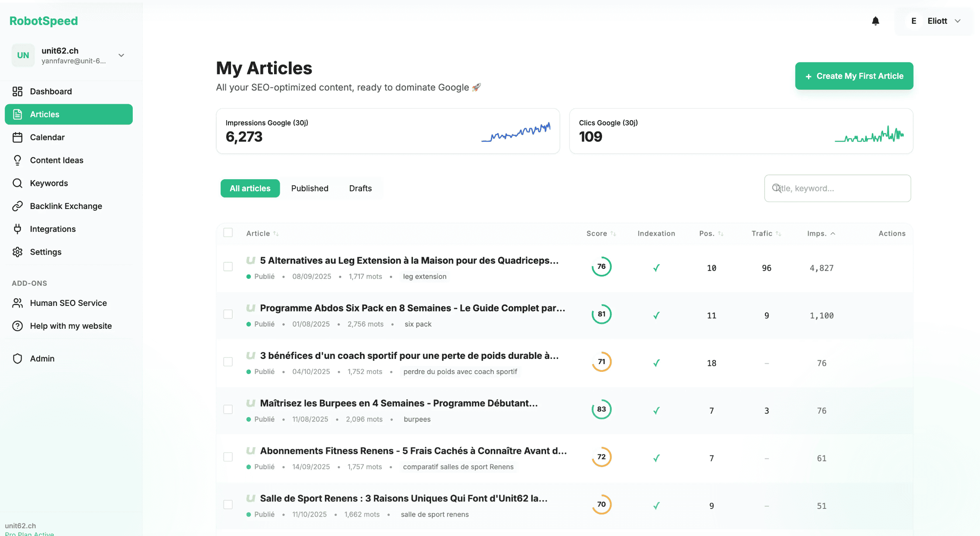Select the Burpees article checkbox
The width and height of the screenshot is (980, 536).
pos(228,409)
